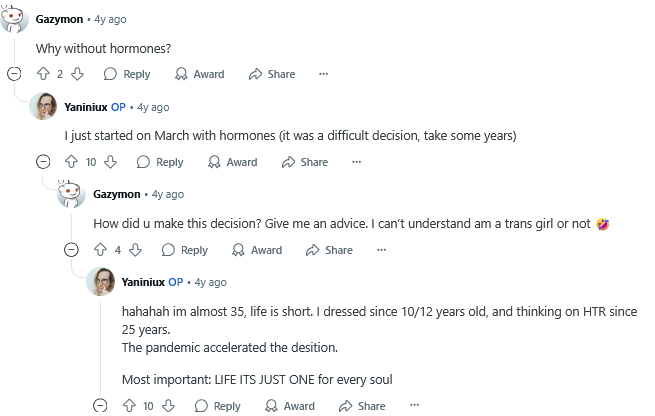
Task: Downvote Yaniniux's "started on March" comment
Action: click(x=109, y=162)
